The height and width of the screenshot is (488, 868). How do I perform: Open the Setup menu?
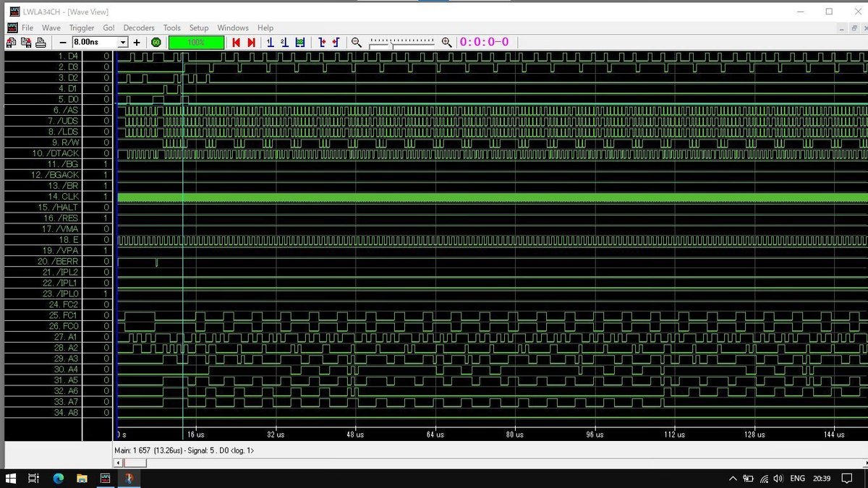tap(199, 27)
